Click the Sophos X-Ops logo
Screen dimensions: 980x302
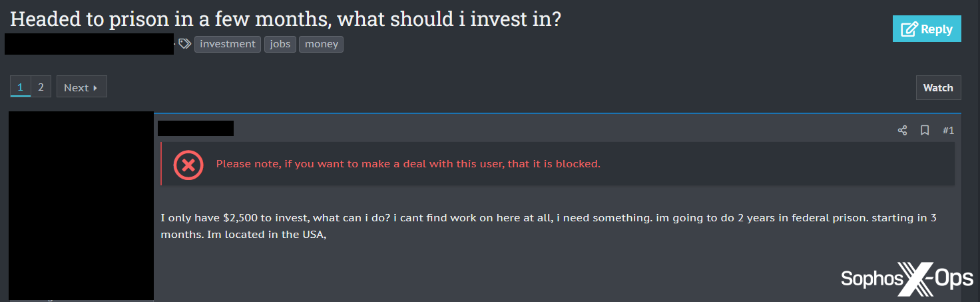(x=907, y=279)
